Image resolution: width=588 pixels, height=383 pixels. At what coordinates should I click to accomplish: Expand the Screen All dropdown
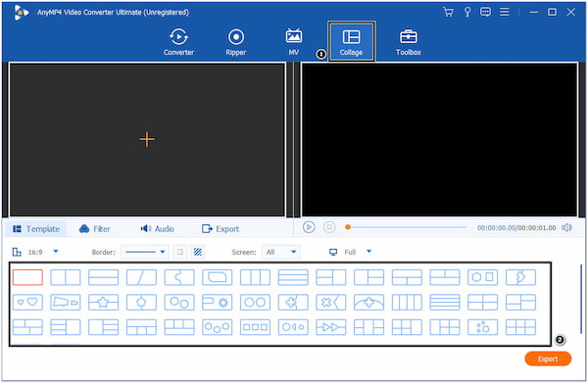[x=281, y=252]
